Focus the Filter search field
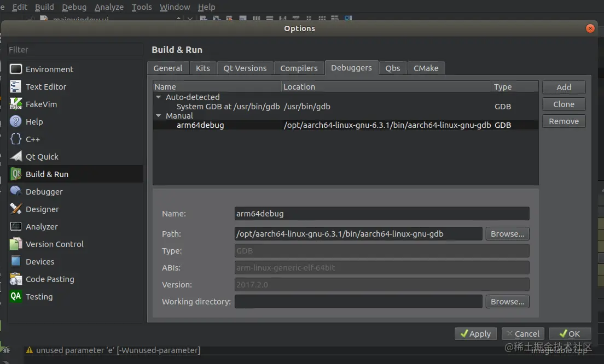Screen dimensions: 604x364 tap(75, 50)
